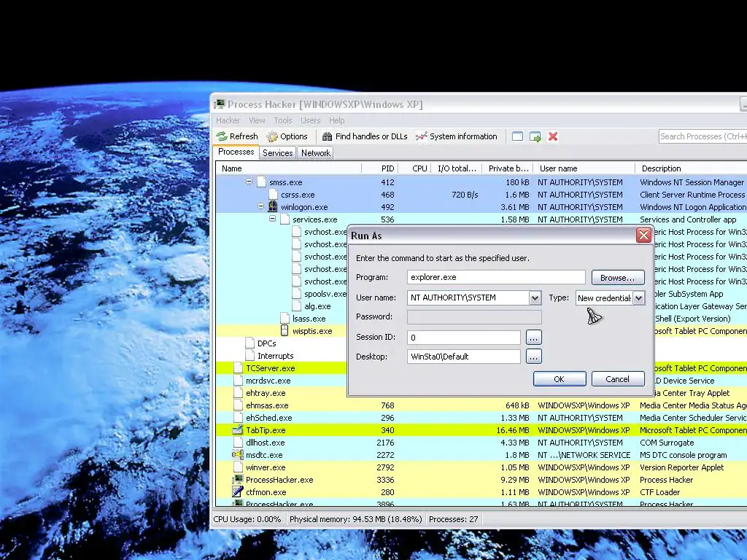Click OK in Run As dialog
747x560 pixels.
[x=560, y=379]
